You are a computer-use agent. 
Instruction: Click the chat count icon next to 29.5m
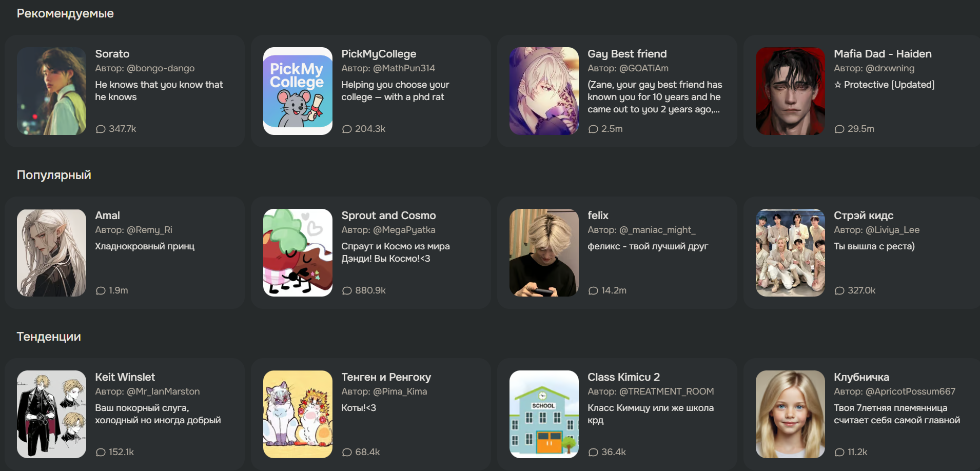point(839,129)
